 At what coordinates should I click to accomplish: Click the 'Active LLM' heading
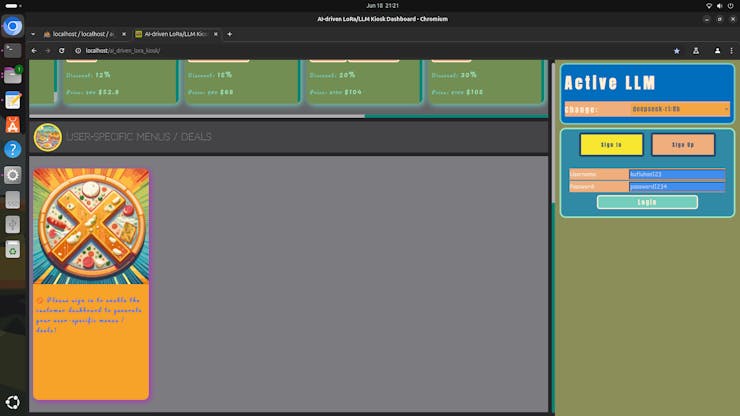tap(610, 83)
